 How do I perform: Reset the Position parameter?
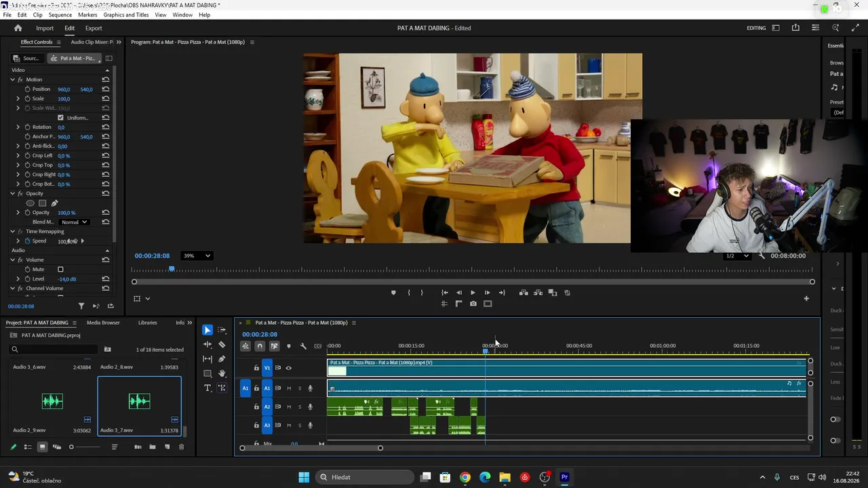click(x=106, y=89)
